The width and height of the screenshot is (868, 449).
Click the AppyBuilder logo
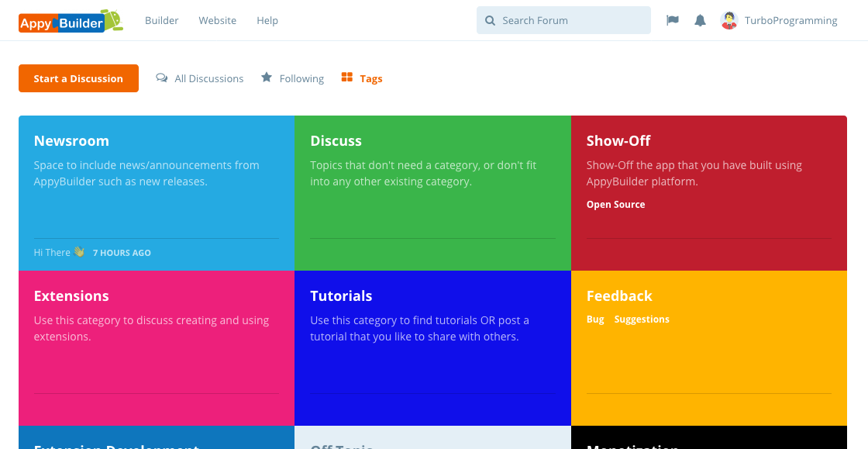tap(71, 20)
